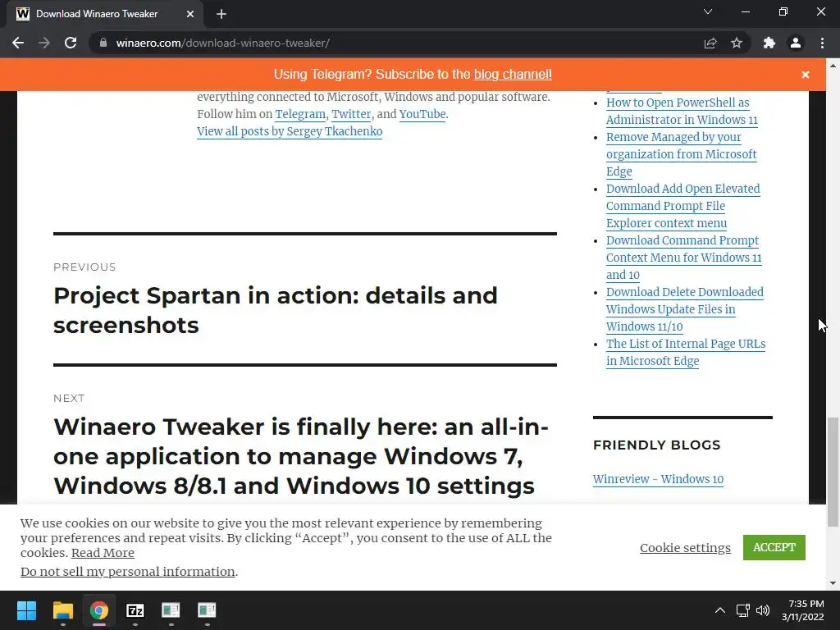Click the address bar URL

coord(223,43)
